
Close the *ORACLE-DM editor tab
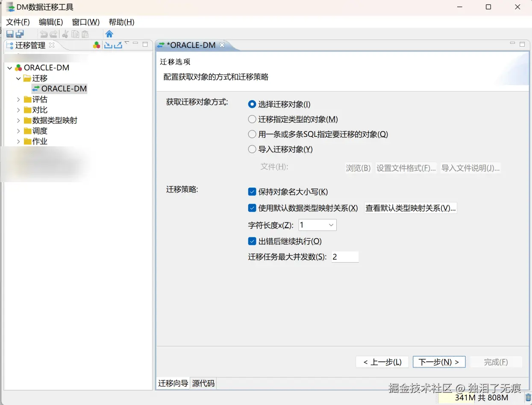[x=222, y=45]
